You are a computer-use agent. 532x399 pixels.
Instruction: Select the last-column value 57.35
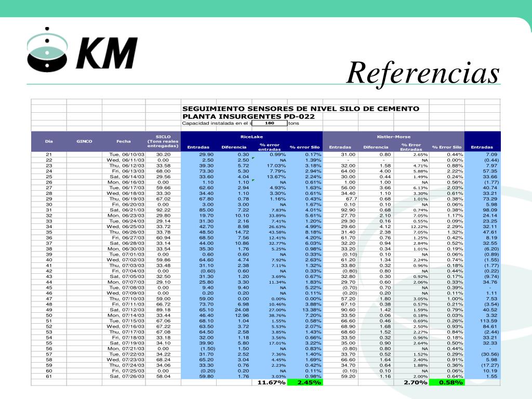490,171
